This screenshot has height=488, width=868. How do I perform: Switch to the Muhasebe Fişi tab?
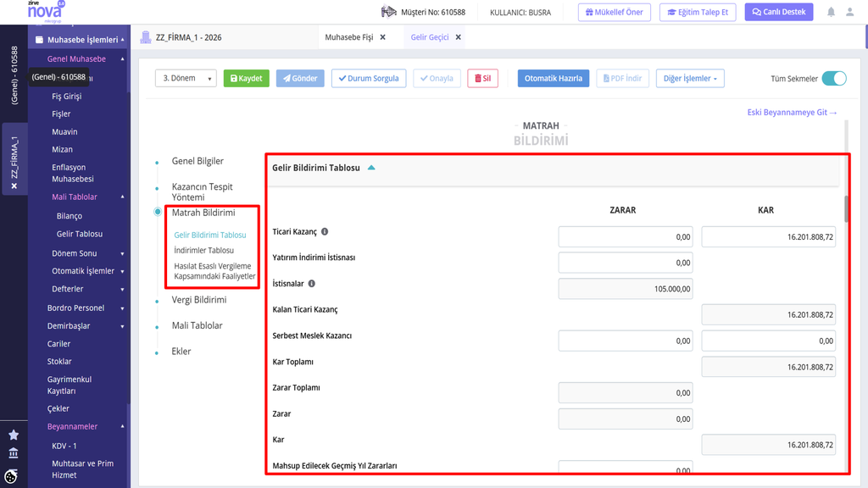pyautogui.click(x=349, y=37)
